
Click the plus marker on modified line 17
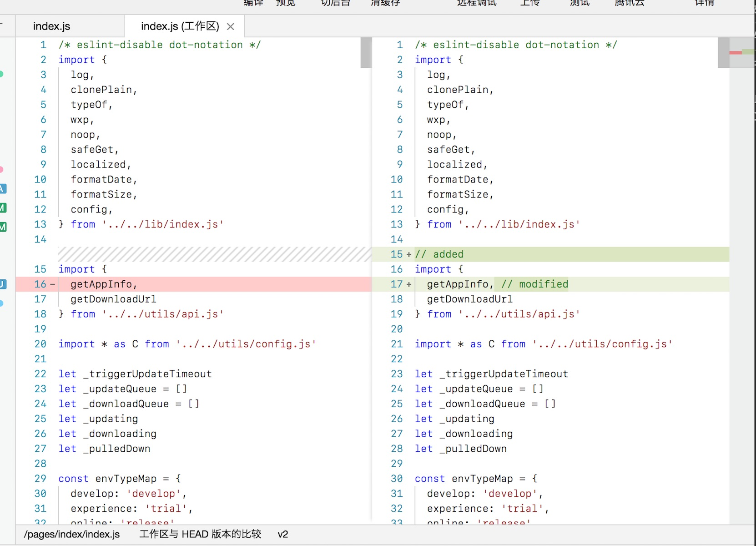408,285
